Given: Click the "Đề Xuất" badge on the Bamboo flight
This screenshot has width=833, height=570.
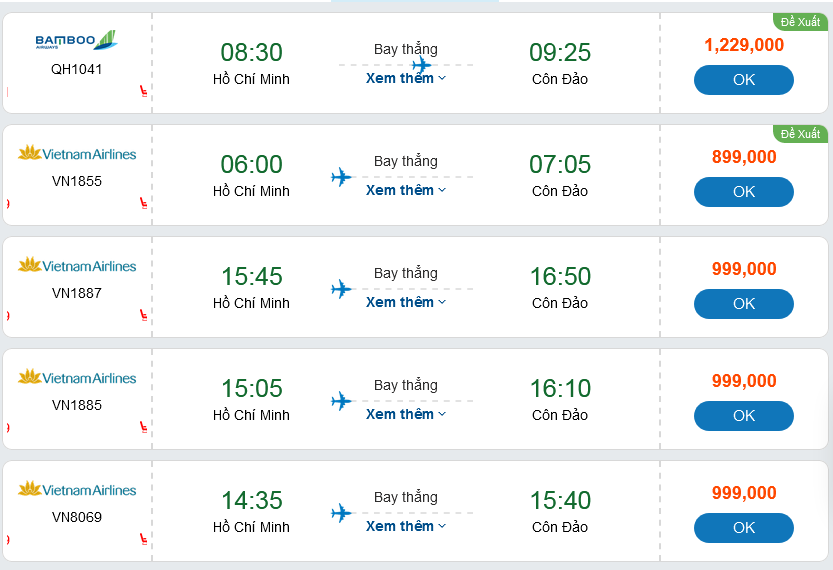Looking at the screenshot, I should pos(800,21).
